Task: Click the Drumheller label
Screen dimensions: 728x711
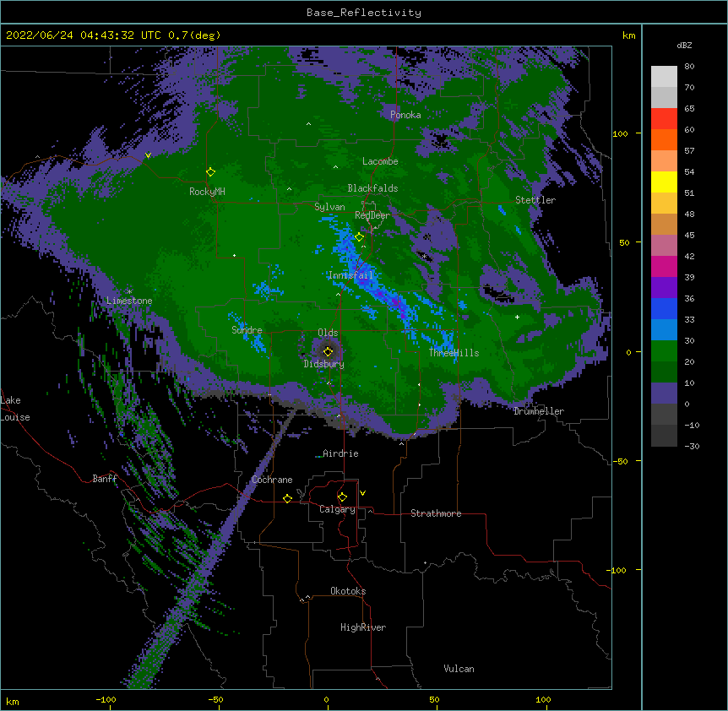Action: click(539, 411)
